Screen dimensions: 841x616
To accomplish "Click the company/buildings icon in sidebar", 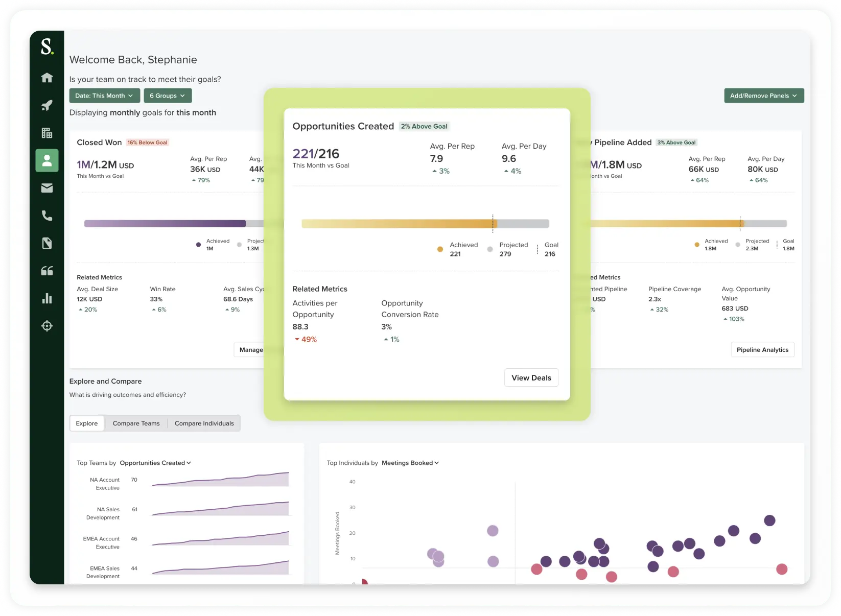I will click(46, 133).
